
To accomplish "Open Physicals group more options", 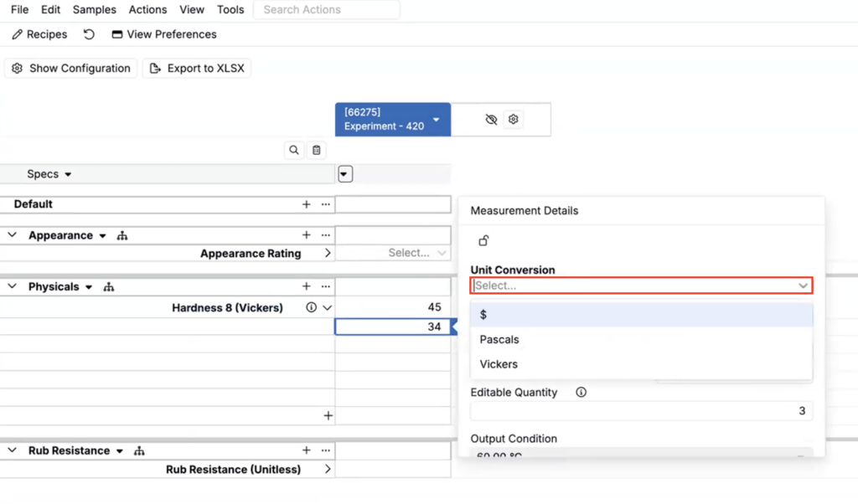I will pyautogui.click(x=326, y=286).
